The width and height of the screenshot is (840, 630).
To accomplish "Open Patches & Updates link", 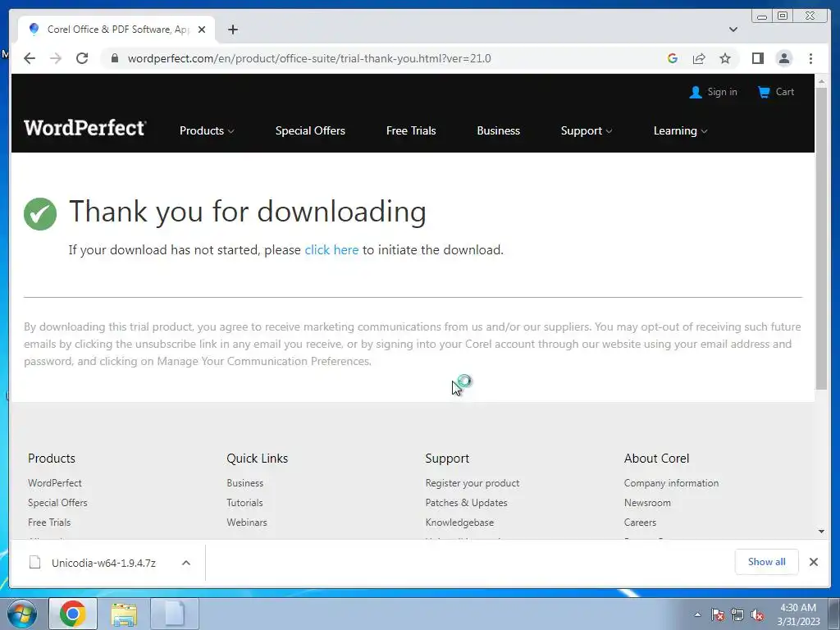I will [x=466, y=503].
